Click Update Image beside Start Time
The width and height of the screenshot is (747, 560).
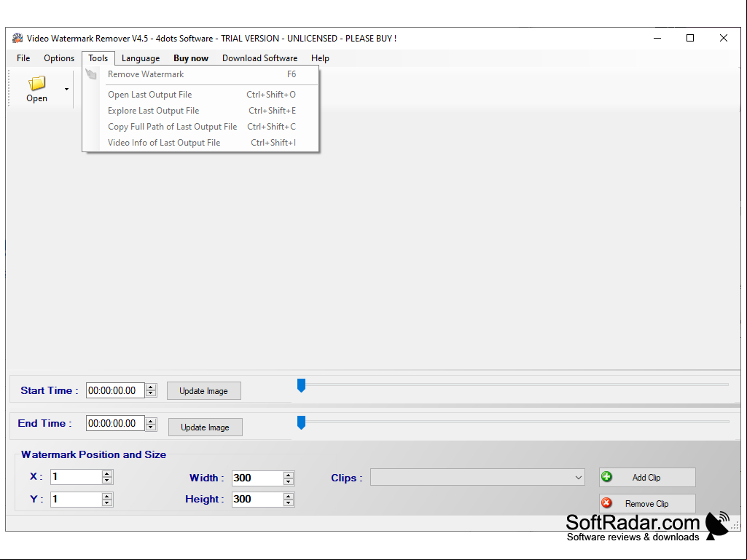pos(204,391)
